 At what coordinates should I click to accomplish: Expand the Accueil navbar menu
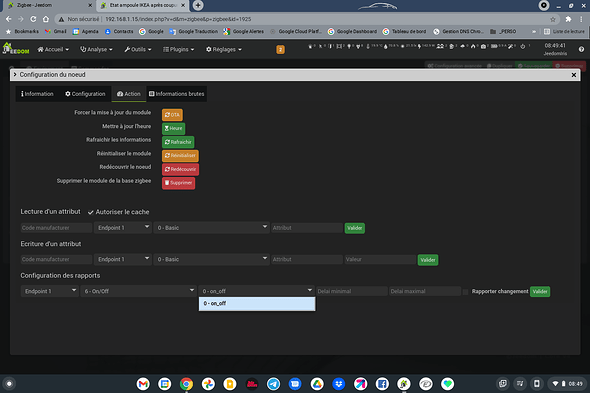click(x=53, y=49)
